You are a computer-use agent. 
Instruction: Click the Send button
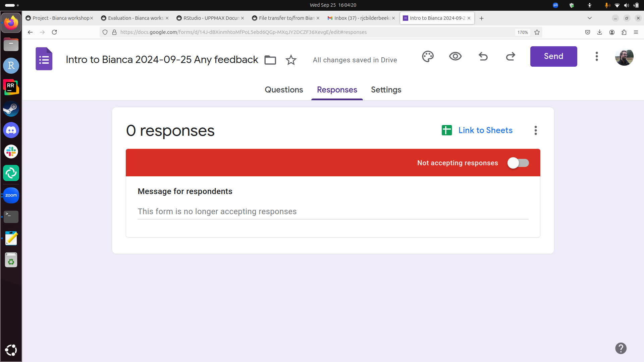click(x=554, y=57)
